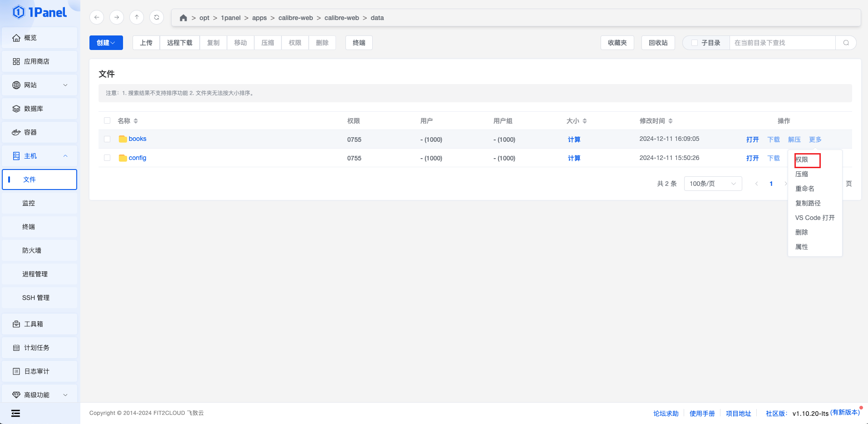Image resolution: width=868 pixels, height=424 pixels.
Task: Select 权限 from the context menu
Action: [x=802, y=160]
